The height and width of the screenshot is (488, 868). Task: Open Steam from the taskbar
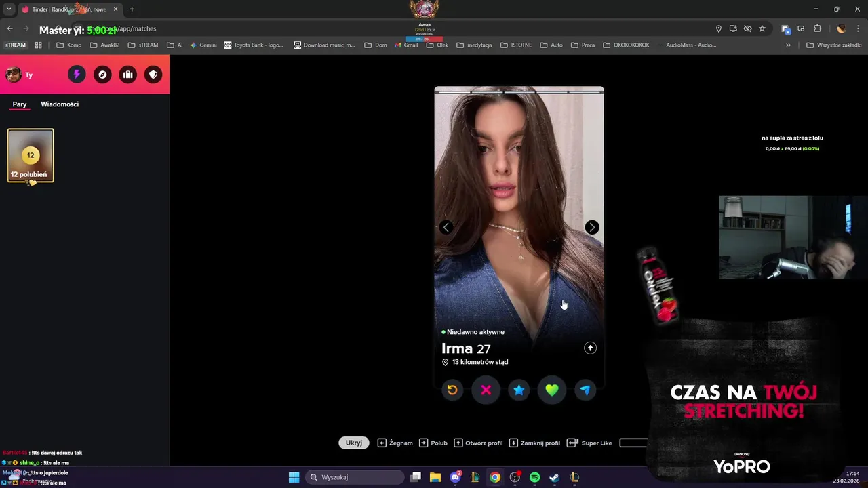554,477
